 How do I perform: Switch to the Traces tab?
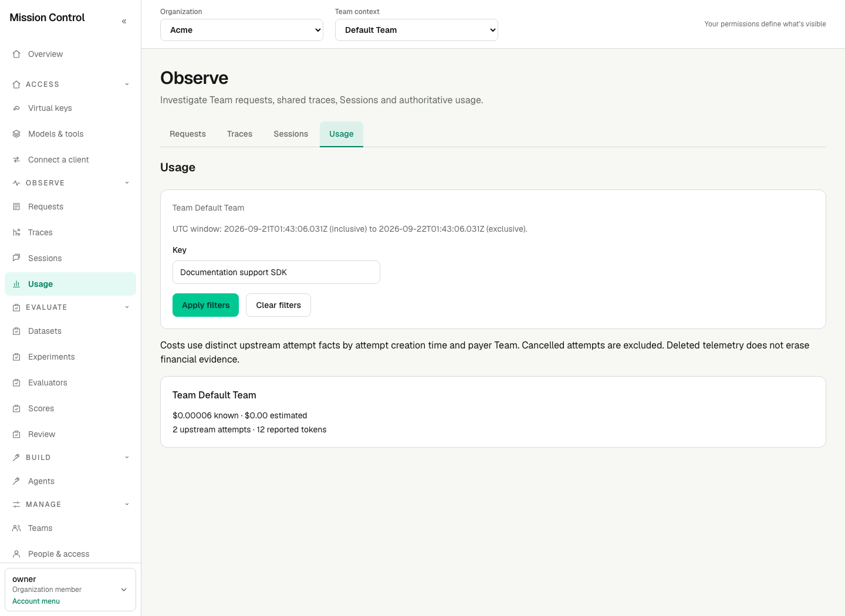click(x=239, y=134)
